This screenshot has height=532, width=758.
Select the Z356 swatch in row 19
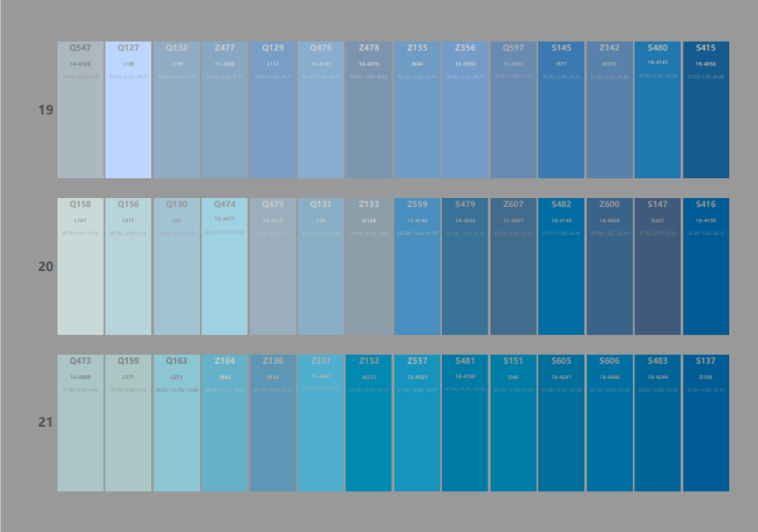click(x=465, y=110)
